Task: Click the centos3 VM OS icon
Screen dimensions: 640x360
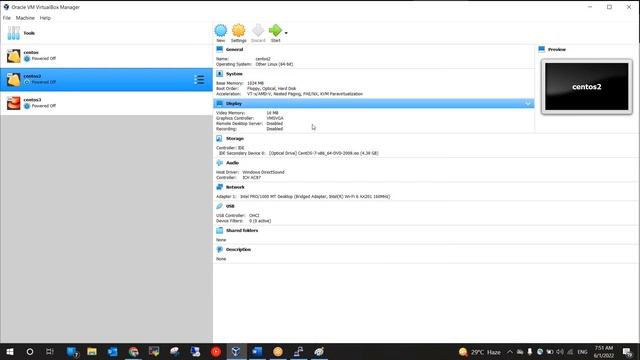Action: click(x=13, y=103)
